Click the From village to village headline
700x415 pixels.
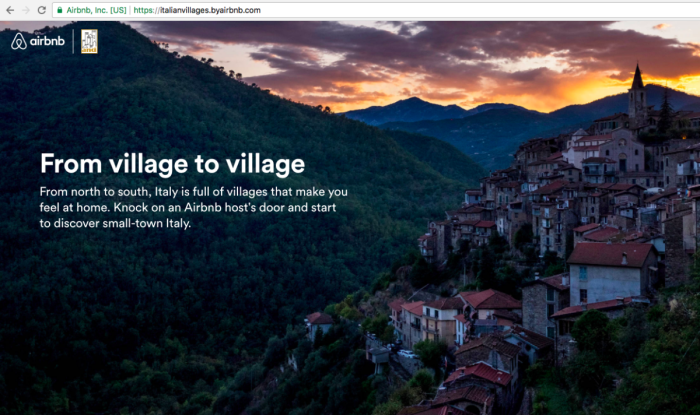(x=173, y=164)
